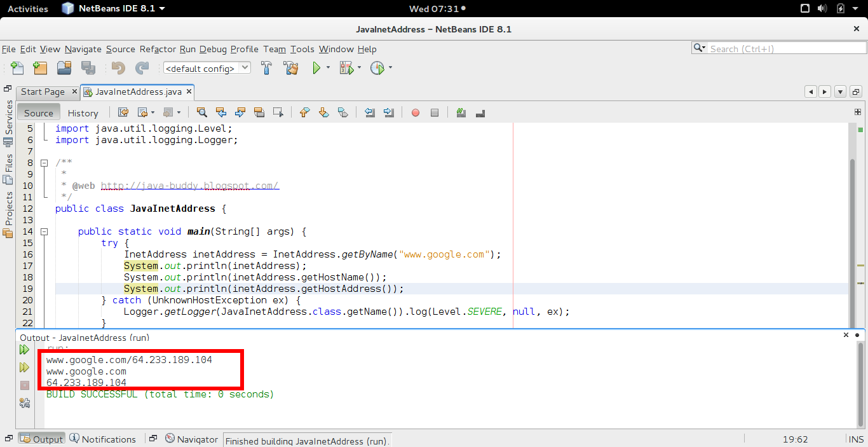
Task: Run the project with green play icon
Action: tap(316, 67)
